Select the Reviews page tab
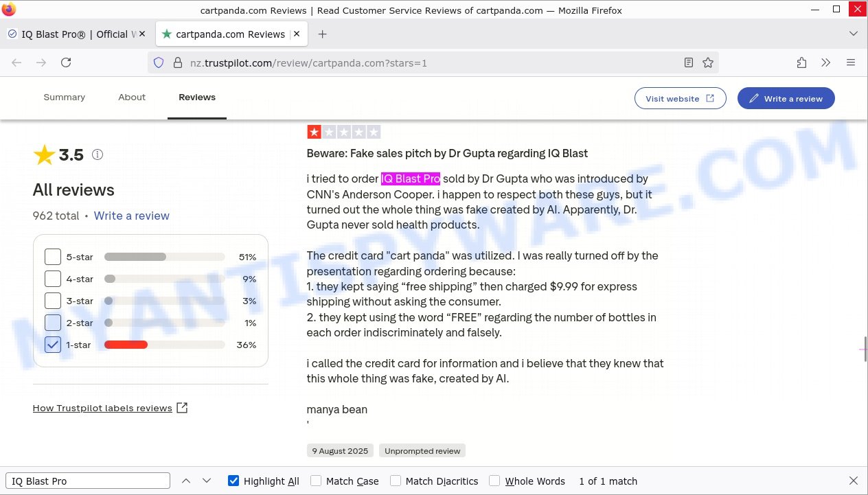Image resolution: width=868 pixels, height=495 pixels. (x=197, y=97)
